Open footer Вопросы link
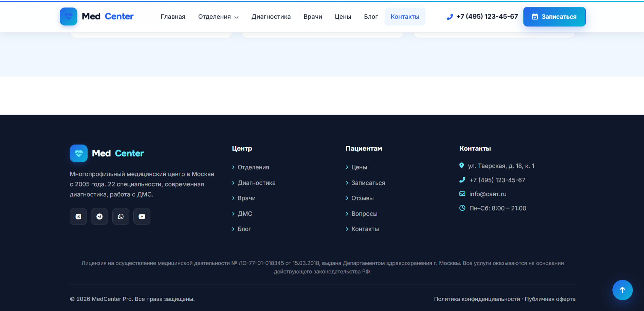 tap(364, 214)
